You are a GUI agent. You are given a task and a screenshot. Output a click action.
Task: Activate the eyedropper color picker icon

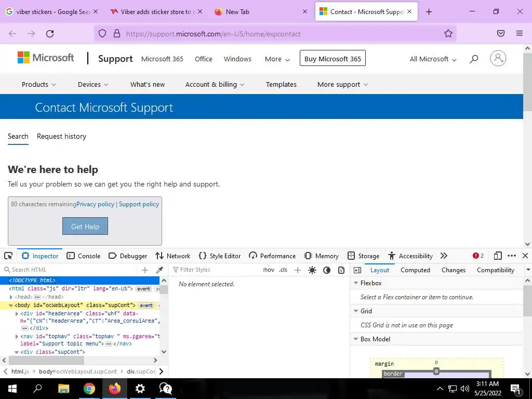pos(159,270)
